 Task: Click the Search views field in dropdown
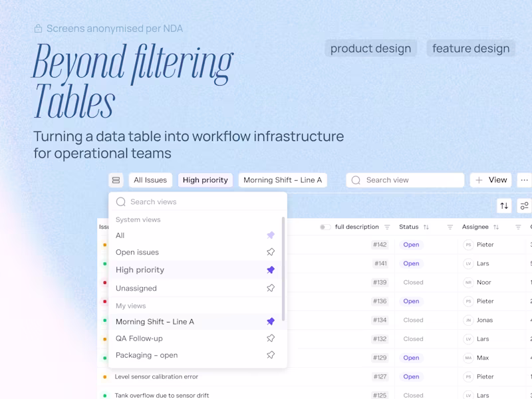(x=198, y=202)
